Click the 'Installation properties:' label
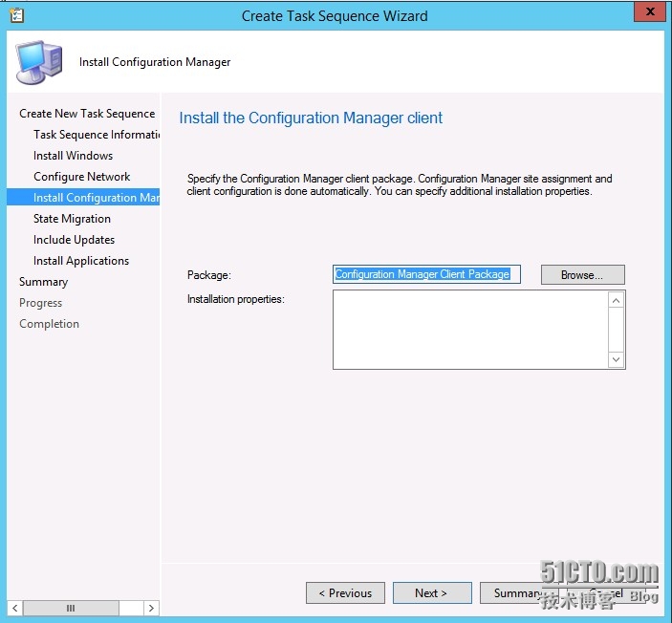The height and width of the screenshot is (623, 672). (236, 299)
